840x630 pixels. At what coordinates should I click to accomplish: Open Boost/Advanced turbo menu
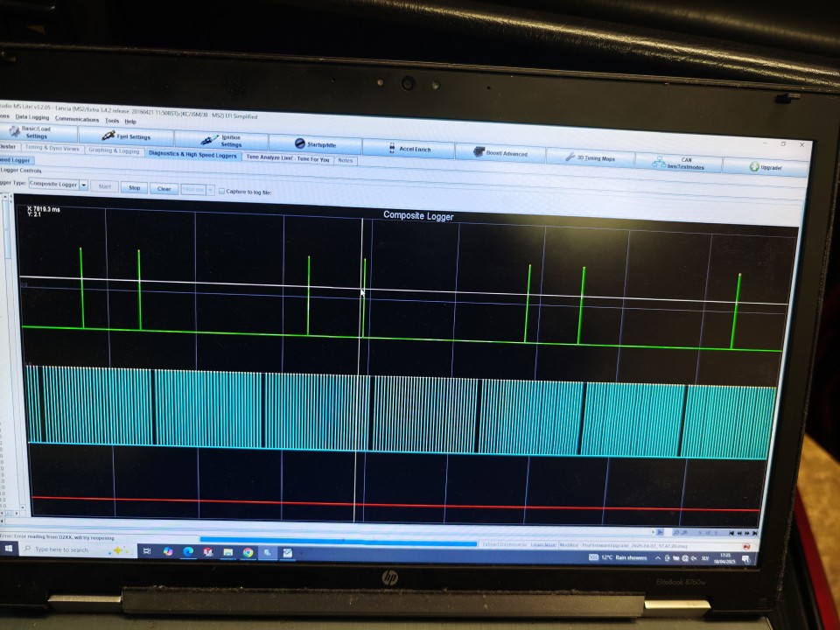pos(500,153)
